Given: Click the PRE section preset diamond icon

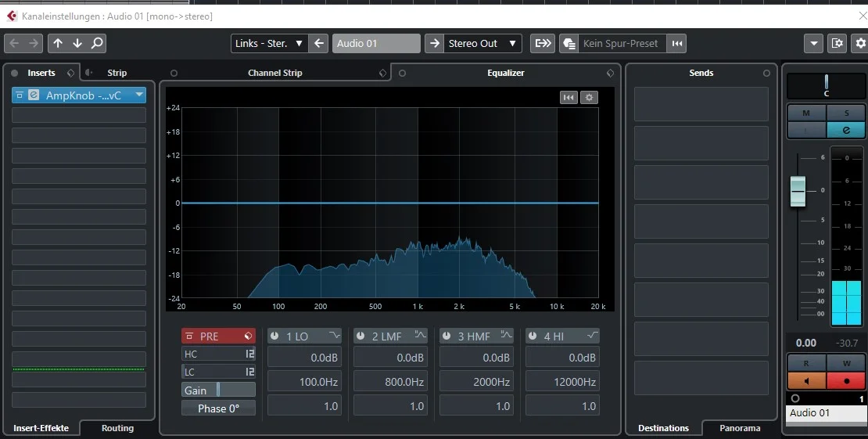Looking at the screenshot, I should pyautogui.click(x=248, y=336).
